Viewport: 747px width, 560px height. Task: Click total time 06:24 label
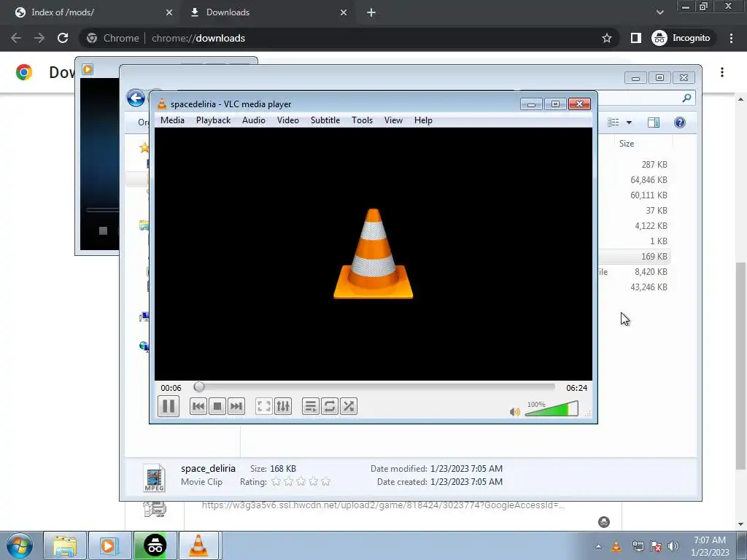[x=576, y=388]
